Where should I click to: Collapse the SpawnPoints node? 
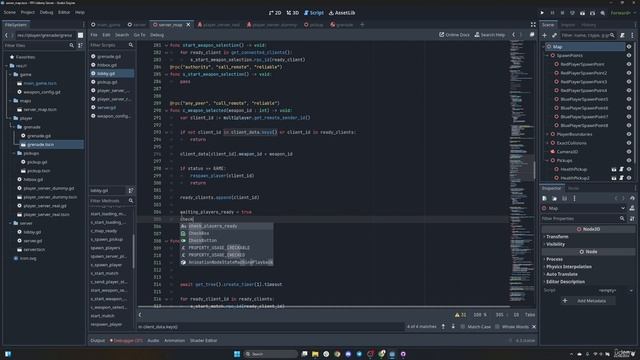(x=547, y=56)
